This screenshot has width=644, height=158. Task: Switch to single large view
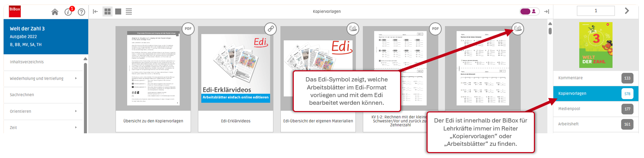point(118,11)
